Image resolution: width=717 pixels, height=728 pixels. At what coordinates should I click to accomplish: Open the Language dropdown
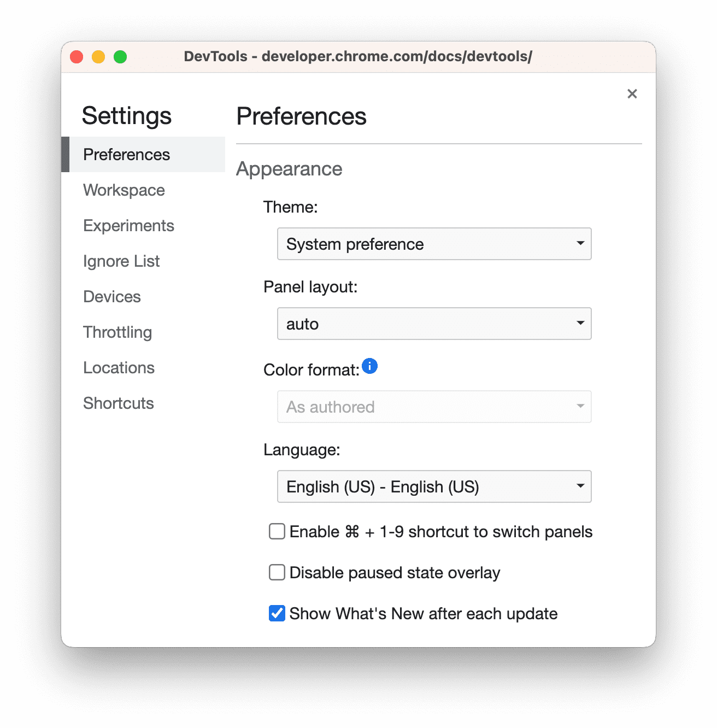coord(434,486)
